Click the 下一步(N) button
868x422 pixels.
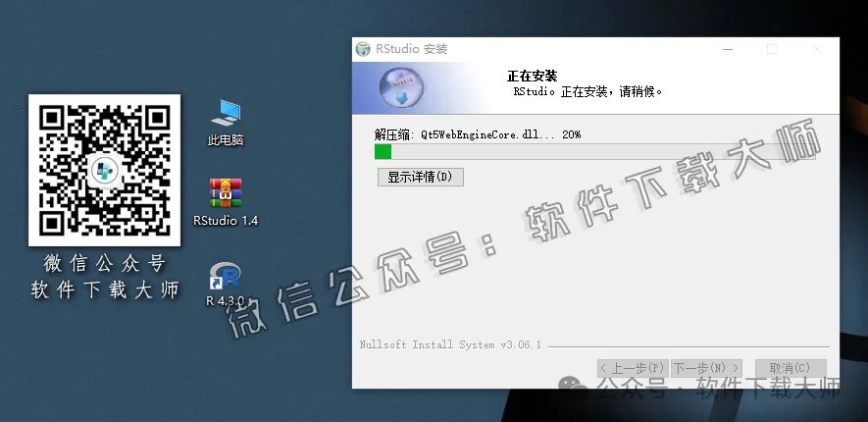[706, 368]
